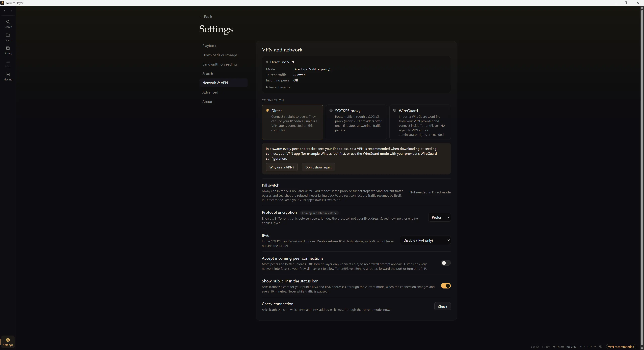Navigate forward with the right chevron

(11, 11)
